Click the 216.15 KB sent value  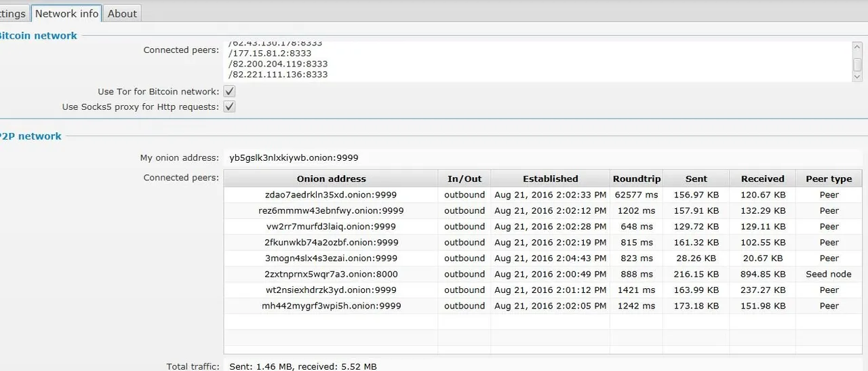pyautogui.click(x=696, y=274)
